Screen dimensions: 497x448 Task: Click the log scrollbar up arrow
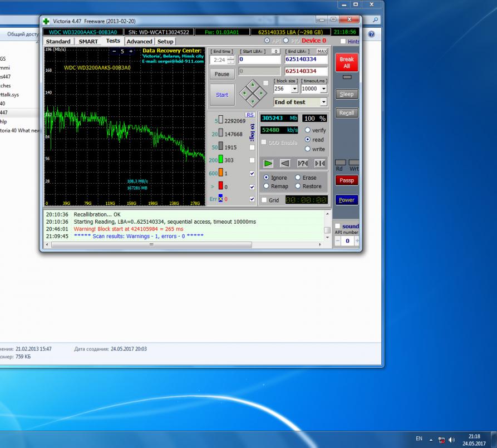[x=327, y=214]
